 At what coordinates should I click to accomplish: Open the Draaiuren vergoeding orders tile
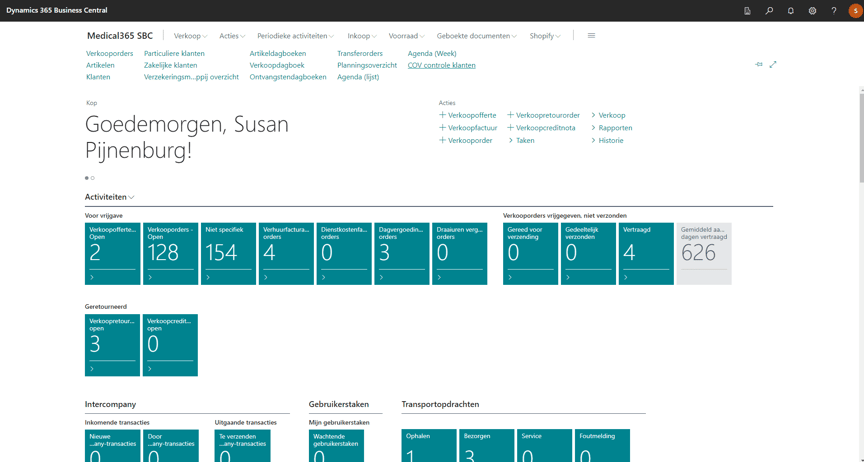point(460,254)
